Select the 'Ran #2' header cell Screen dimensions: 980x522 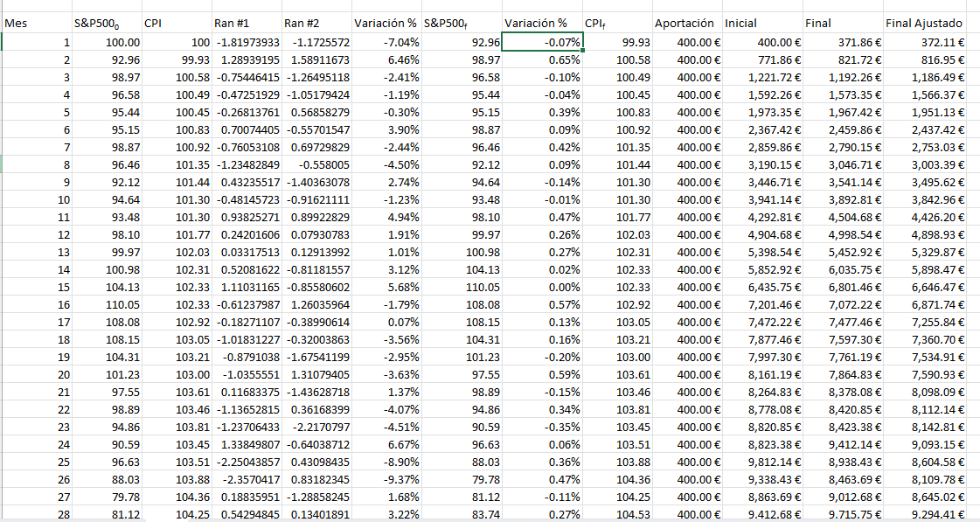pos(316,24)
